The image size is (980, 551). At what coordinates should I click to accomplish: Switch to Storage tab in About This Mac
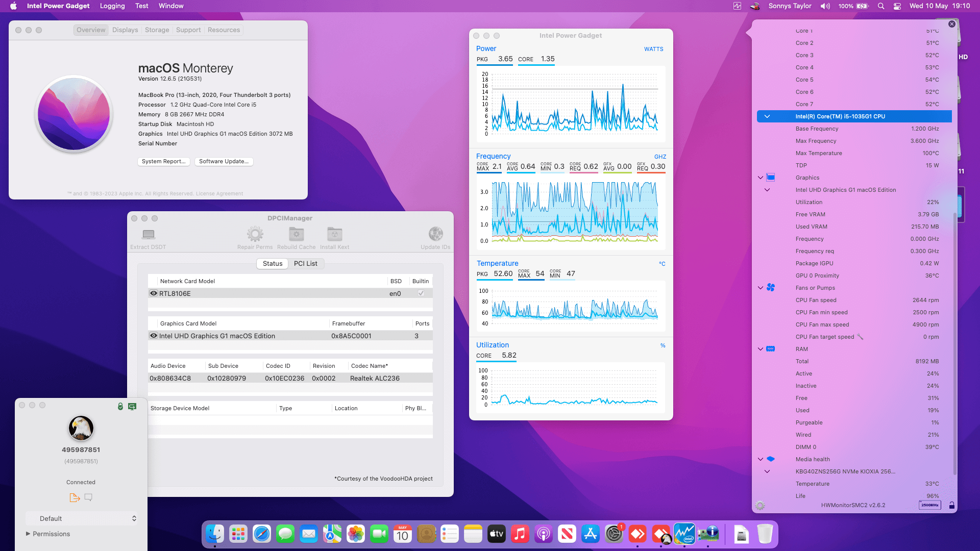pos(157,30)
